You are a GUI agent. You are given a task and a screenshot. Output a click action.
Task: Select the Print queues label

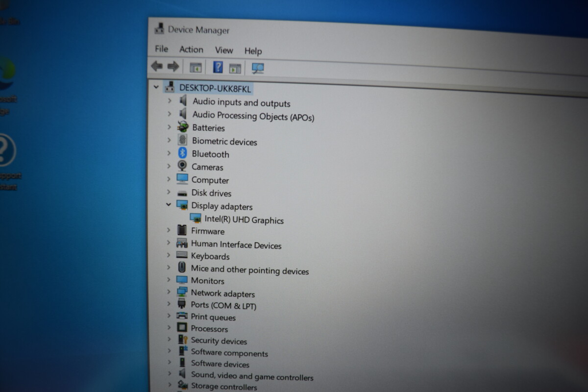coord(213,317)
